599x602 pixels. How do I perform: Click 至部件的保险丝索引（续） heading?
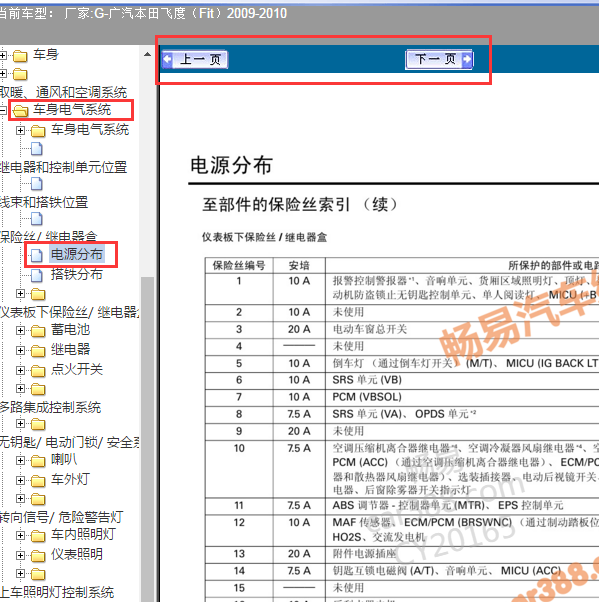pyautogui.click(x=300, y=205)
